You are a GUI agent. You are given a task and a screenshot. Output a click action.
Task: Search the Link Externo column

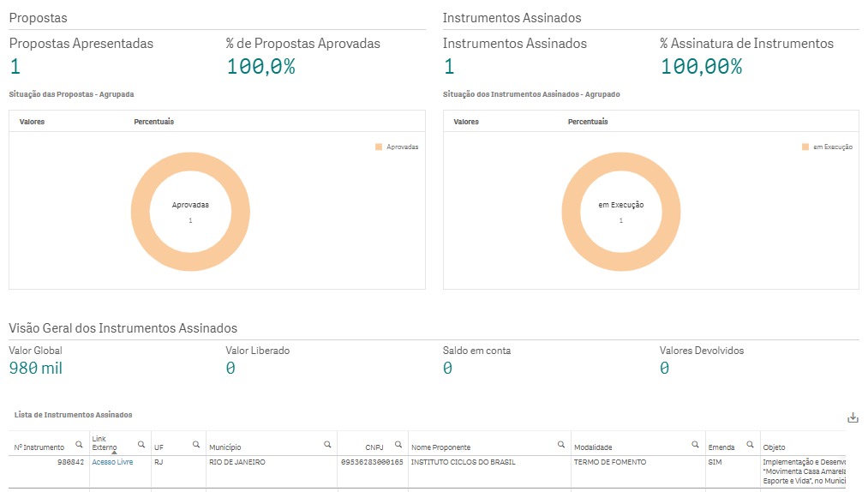(141, 444)
